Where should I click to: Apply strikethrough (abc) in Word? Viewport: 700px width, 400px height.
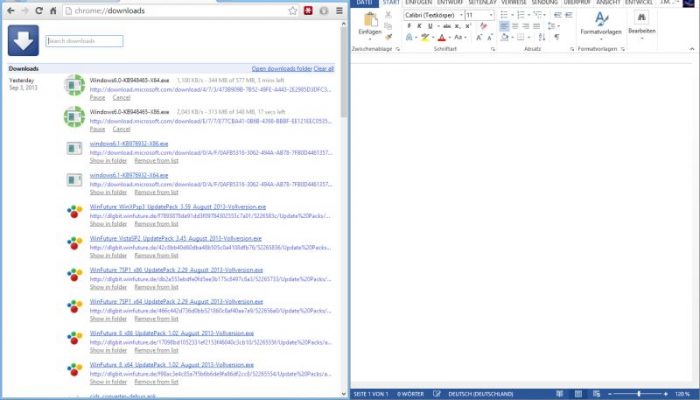pyautogui.click(x=446, y=26)
